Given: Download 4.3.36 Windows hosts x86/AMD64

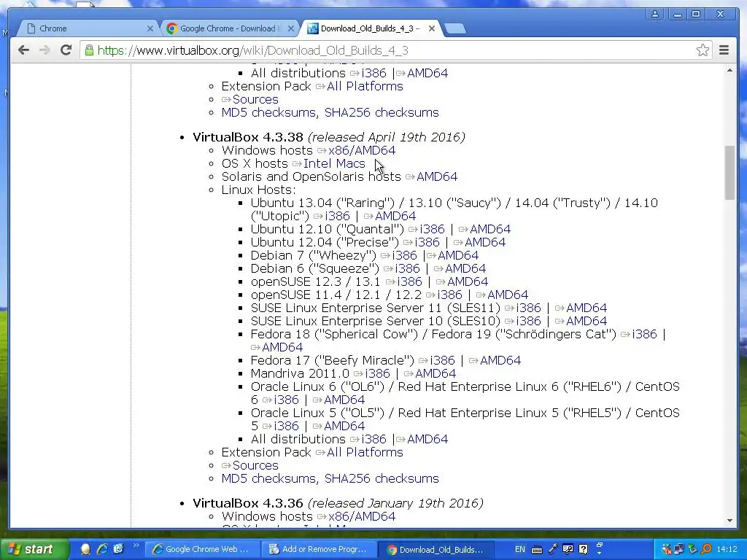Looking at the screenshot, I should (x=362, y=517).
